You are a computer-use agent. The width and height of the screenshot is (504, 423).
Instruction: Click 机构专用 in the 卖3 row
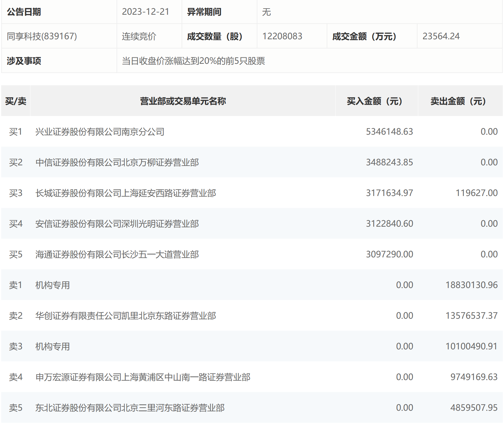(52, 346)
